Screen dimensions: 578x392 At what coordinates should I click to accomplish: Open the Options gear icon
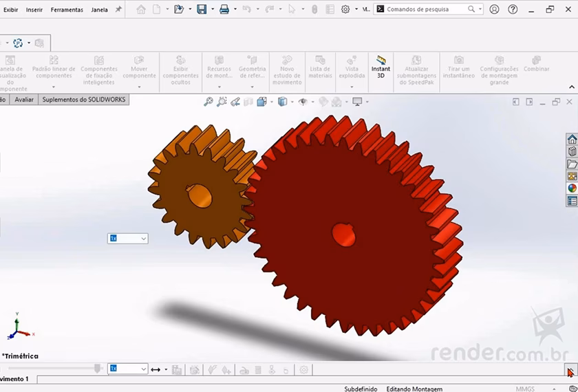point(345,10)
